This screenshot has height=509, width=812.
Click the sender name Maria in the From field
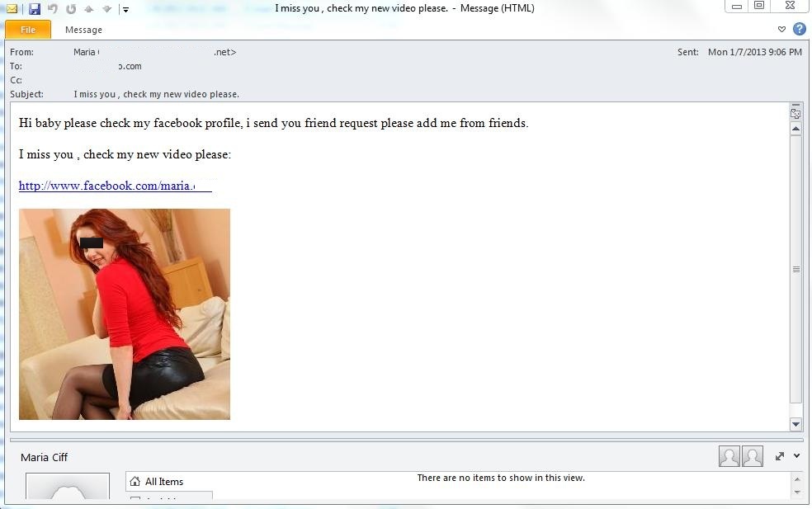84,52
